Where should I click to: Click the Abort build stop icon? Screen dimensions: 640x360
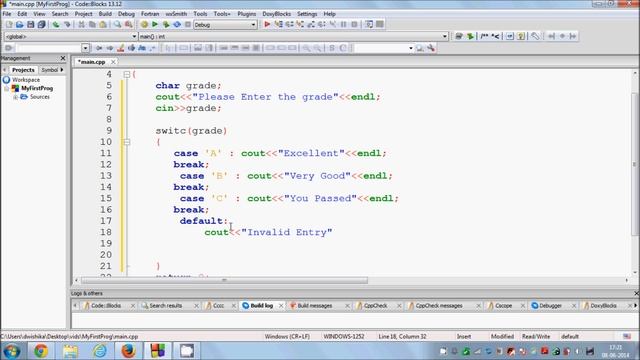point(188,24)
